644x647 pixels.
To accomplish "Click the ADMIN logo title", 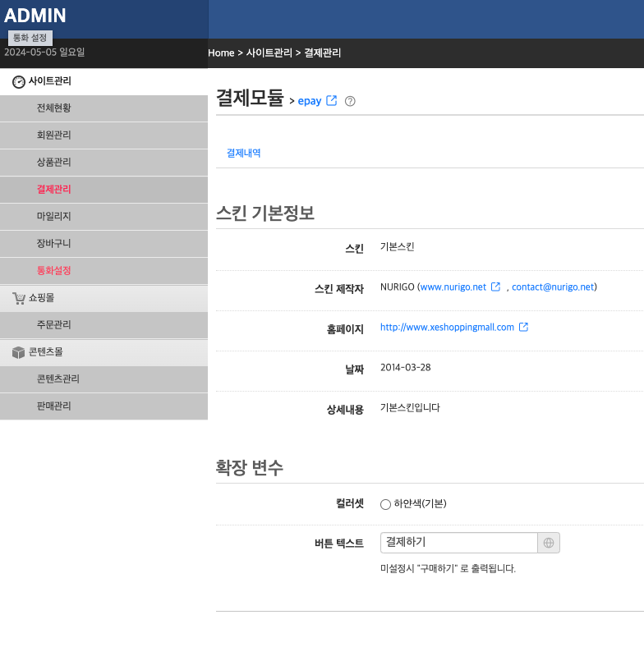I will pos(35,16).
